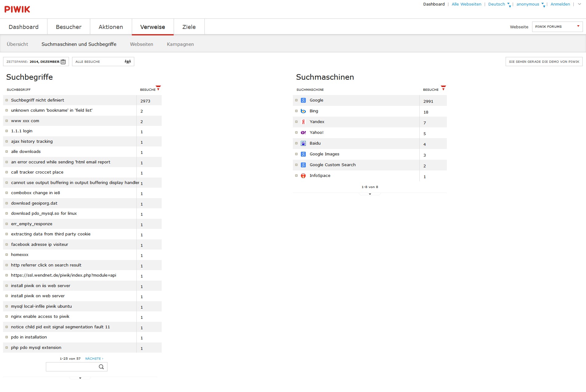Click the visitors segment icon

[x=128, y=62]
